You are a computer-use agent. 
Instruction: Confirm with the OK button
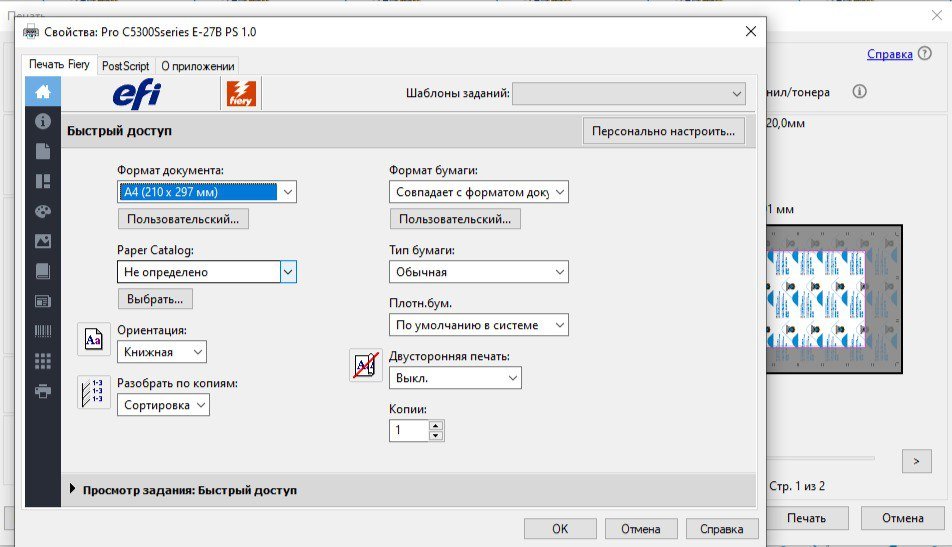click(x=560, y=529)
